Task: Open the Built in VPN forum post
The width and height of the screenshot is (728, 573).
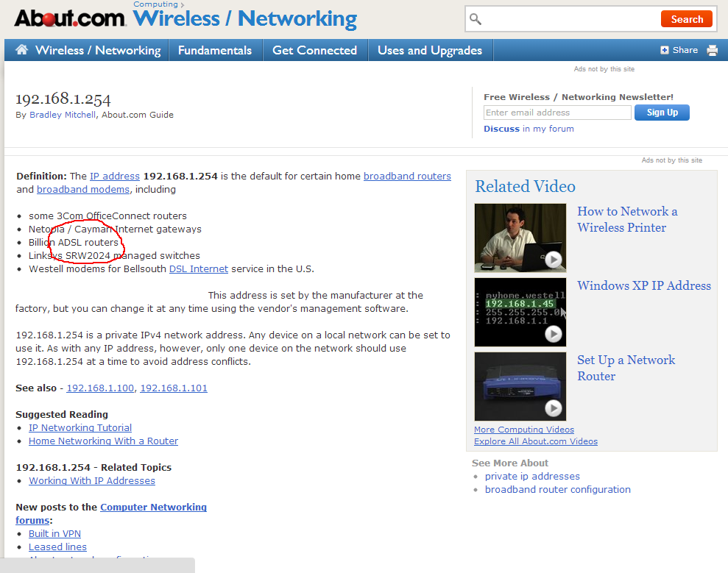Action: tap(54, 533)
